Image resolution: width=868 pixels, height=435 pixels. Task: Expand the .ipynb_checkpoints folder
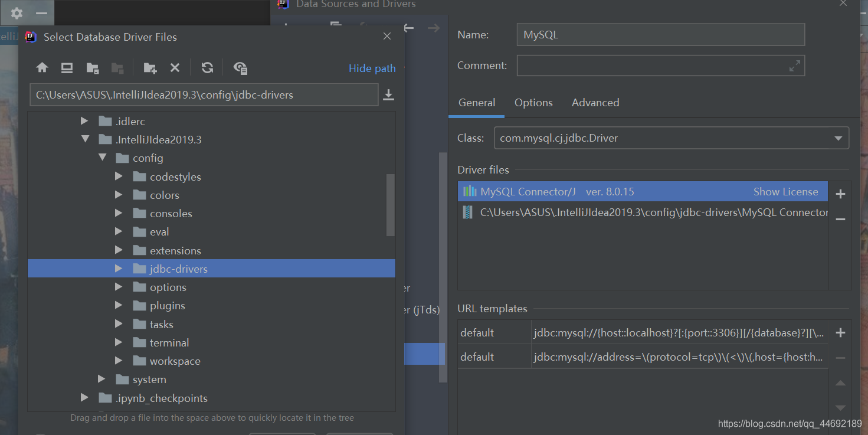[84, 398]
